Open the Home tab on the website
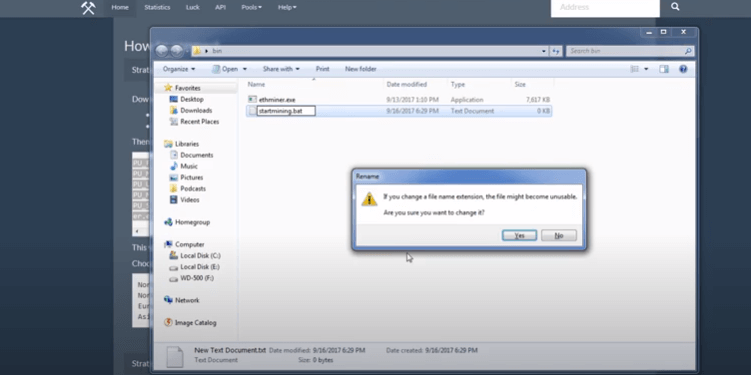The image size is (751, 375). pyautogui.click(x=120, y=7)
